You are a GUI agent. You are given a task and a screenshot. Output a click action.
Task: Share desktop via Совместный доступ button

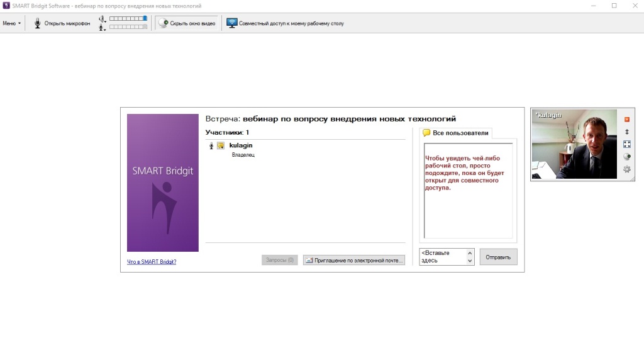(286, 23)
